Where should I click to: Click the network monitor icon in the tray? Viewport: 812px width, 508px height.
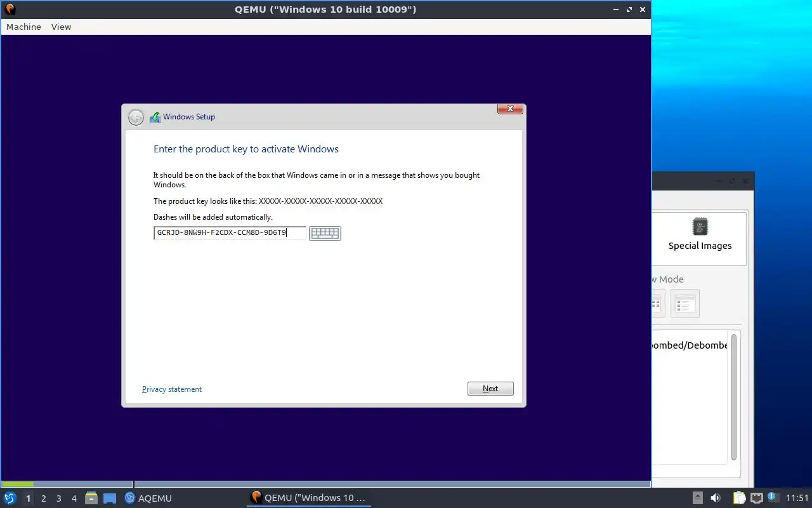click(756, 498)
